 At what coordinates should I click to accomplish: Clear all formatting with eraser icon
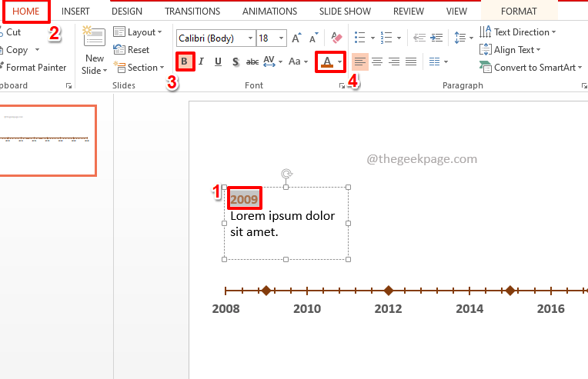(x=336, y=38)
